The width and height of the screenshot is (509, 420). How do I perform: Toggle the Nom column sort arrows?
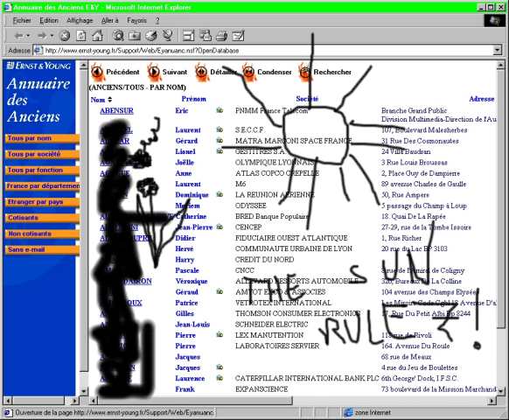(x=109, y=100)
